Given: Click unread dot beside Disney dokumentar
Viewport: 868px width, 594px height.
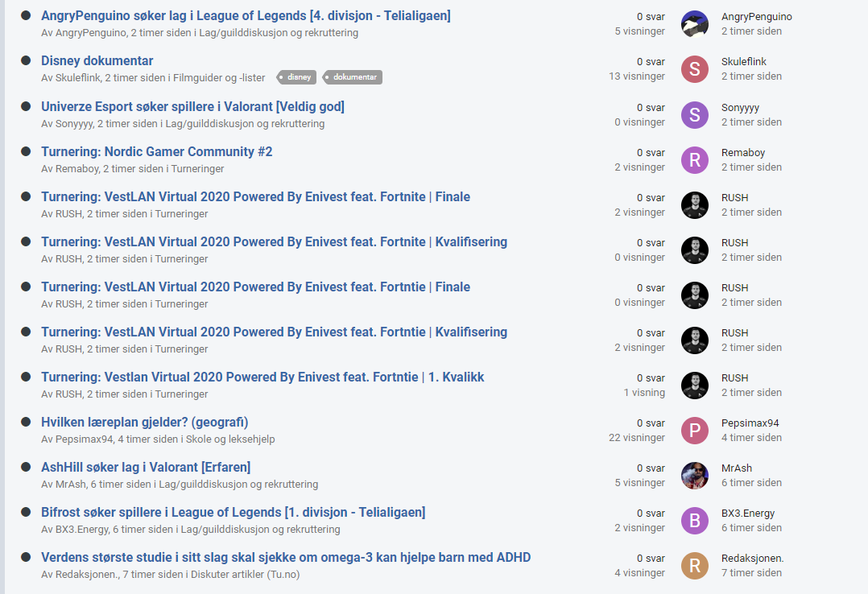Looking at the screenshot, I should click(x=26, y=60).
